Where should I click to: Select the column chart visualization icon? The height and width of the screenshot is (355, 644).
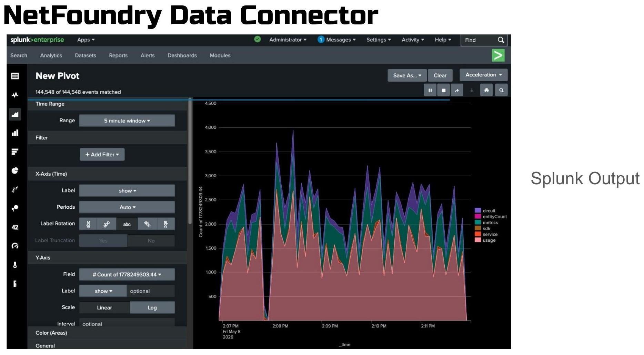[x=15, y=133]
